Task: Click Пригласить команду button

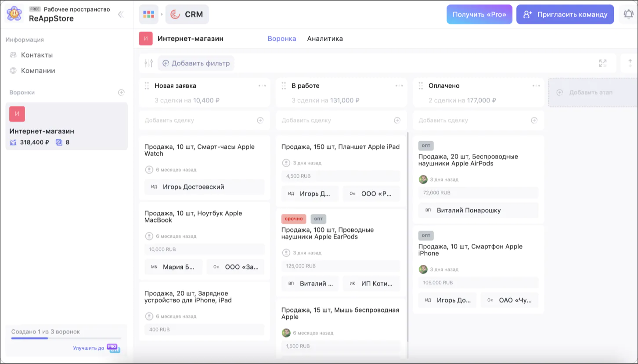Action: [x=565, y=14]
